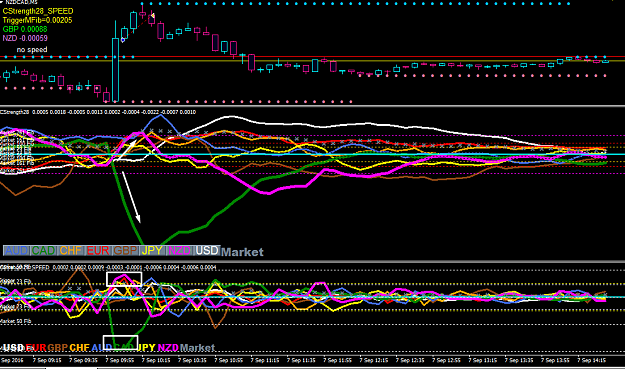The image size is (625, 369).
Task: Toggle the CAD button in CStrength28 panel
Action: coord(44,251)
